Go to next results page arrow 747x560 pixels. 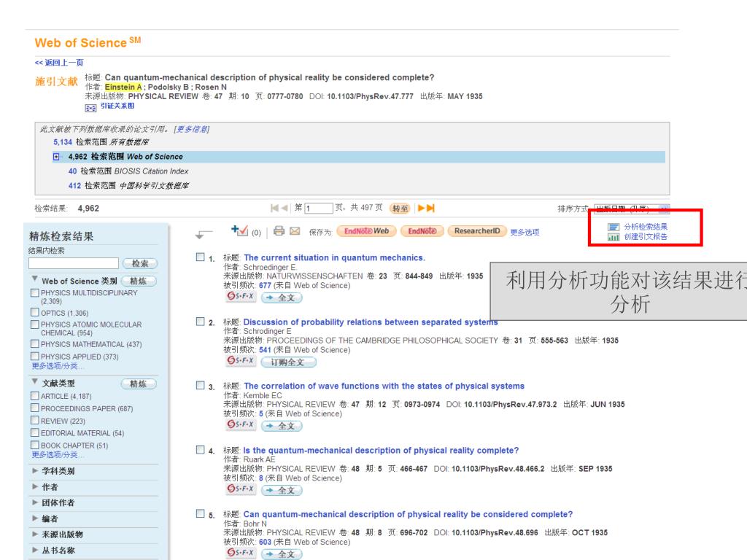(x=421, y=208)
